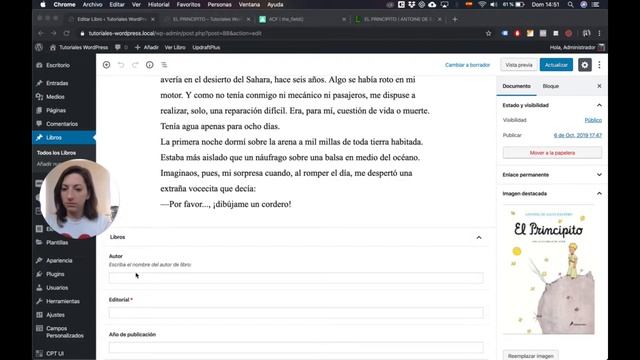The height and width of the screenshot is (360, 640).
Task: Open the editor more options menu
Action: click(x=599, y=65)
